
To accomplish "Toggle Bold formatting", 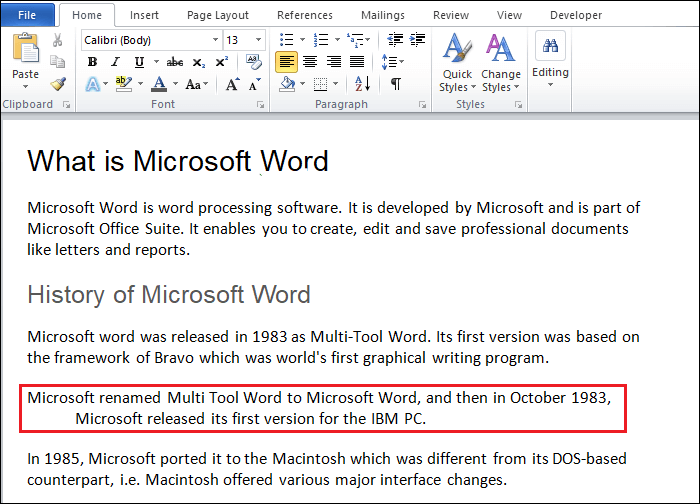I will tap(92, 62).
